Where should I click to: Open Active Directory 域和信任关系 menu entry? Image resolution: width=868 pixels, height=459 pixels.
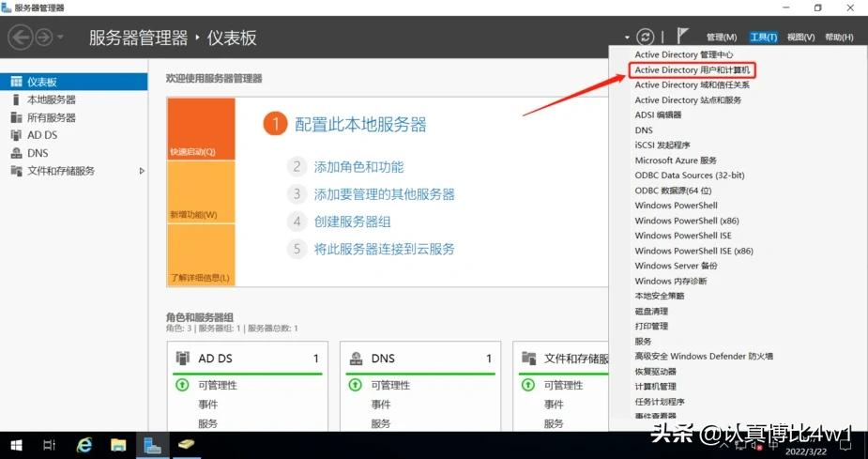coord(692,84)
